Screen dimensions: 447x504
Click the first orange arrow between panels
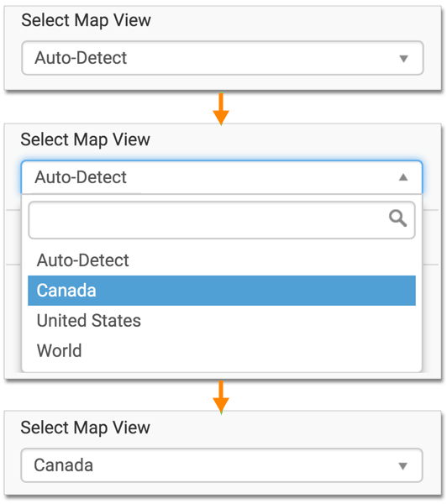point(221,109)
